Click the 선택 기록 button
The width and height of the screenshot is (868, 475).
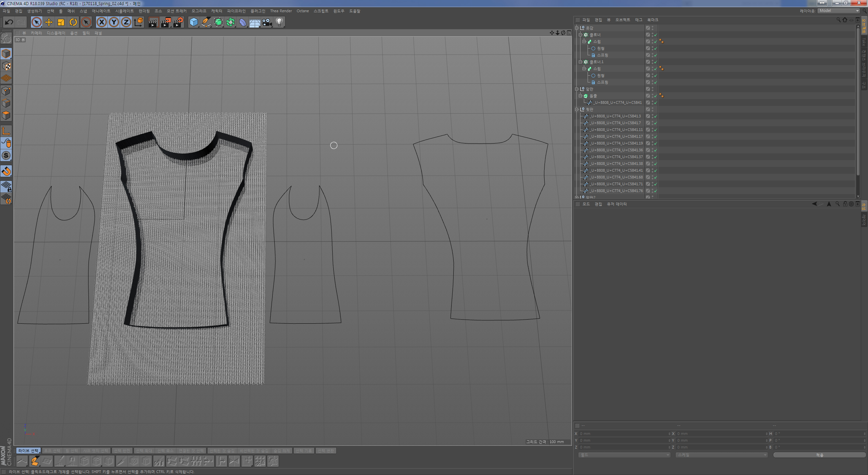(x=304, y=451)
